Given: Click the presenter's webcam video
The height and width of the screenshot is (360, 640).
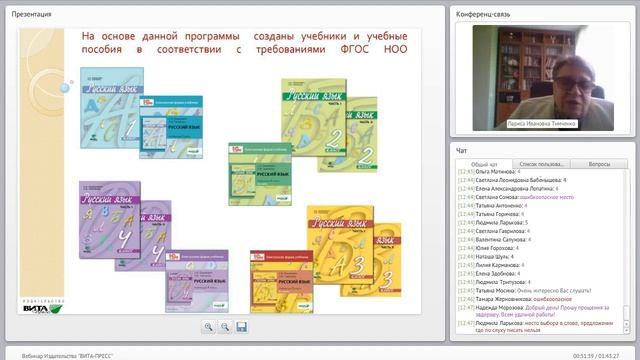Looking at the screenshot, I should [543, 78].
